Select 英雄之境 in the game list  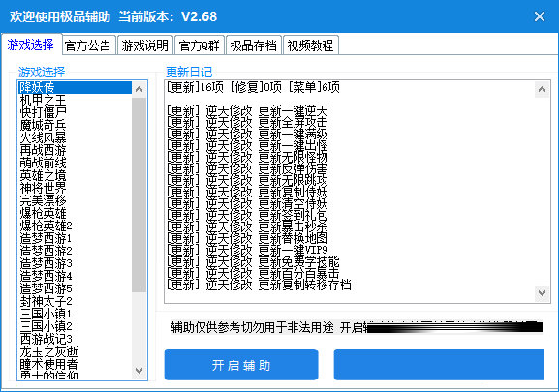pos(75,175)
